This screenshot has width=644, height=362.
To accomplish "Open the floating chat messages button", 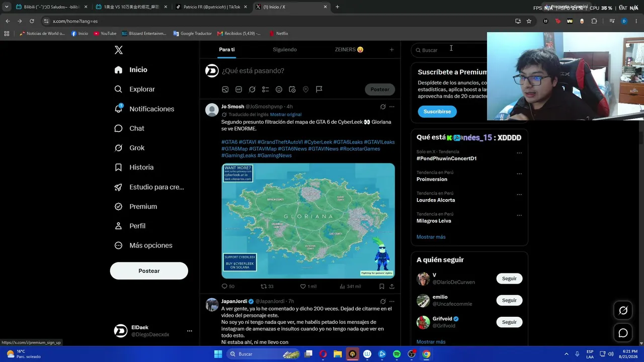I will coord(623,333).
